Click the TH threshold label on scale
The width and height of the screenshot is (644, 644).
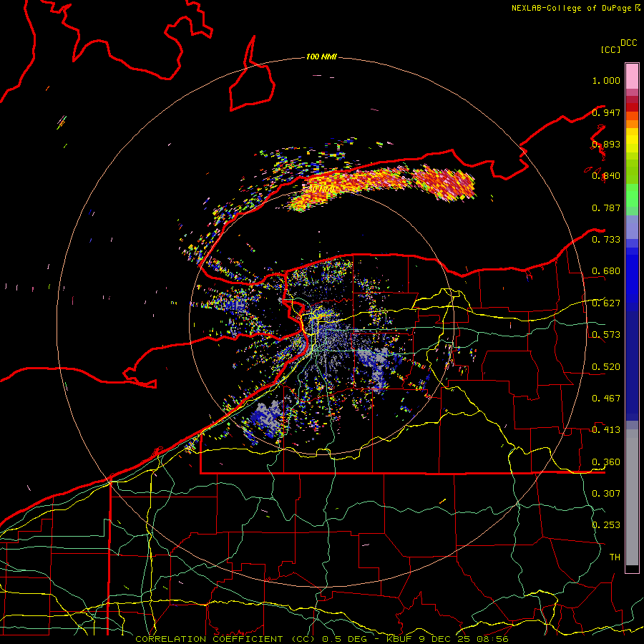pyautogui.click(x=615, y=557)
